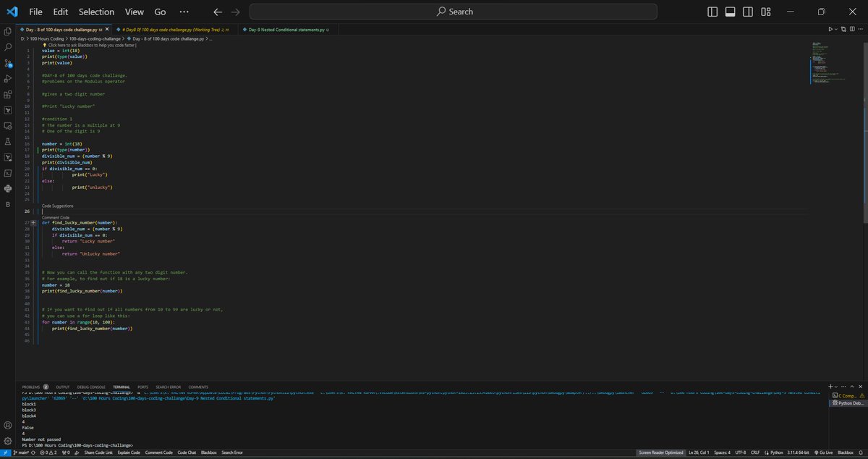Open the Run and Debug view
Viewport: 868px width, 459px height.
8,78
